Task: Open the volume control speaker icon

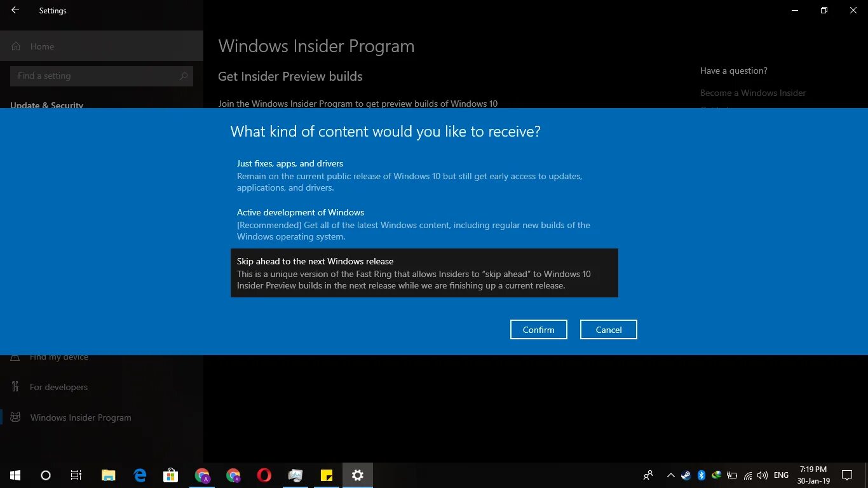Action: [763, 475]
